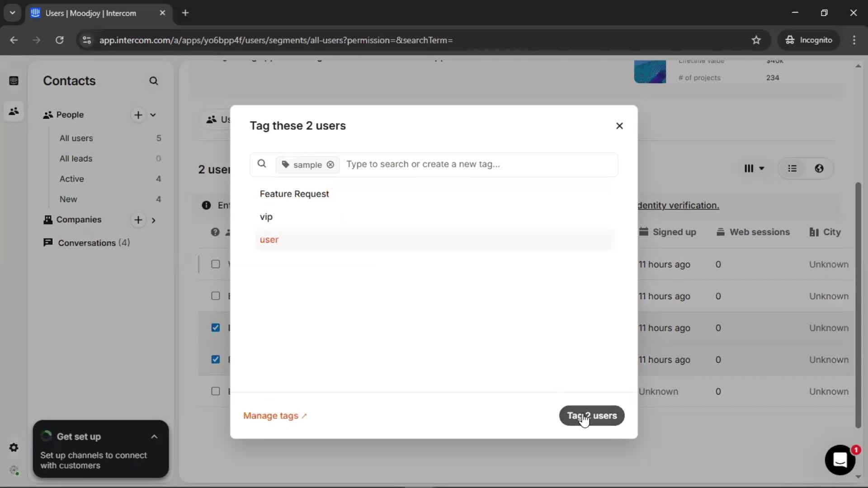Click the project thumbnail image
This screenshot has height=488, width=868.
[650, 71]
